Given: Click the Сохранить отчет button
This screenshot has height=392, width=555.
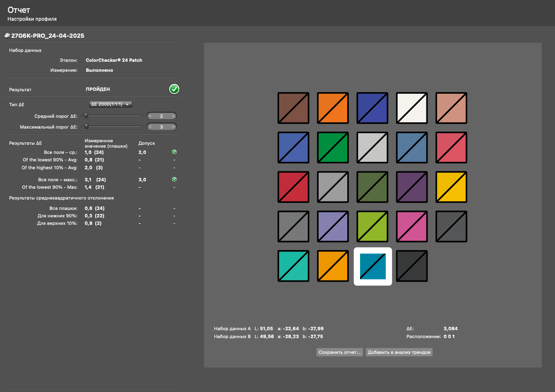Looking at the screenshot, I should pyautogui.click(x=340, y=352).
